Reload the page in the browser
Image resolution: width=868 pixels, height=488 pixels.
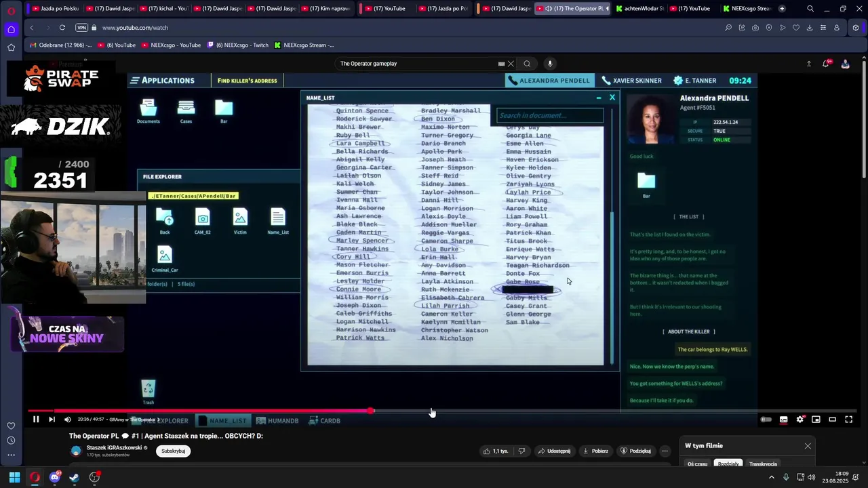click(62, 28)
